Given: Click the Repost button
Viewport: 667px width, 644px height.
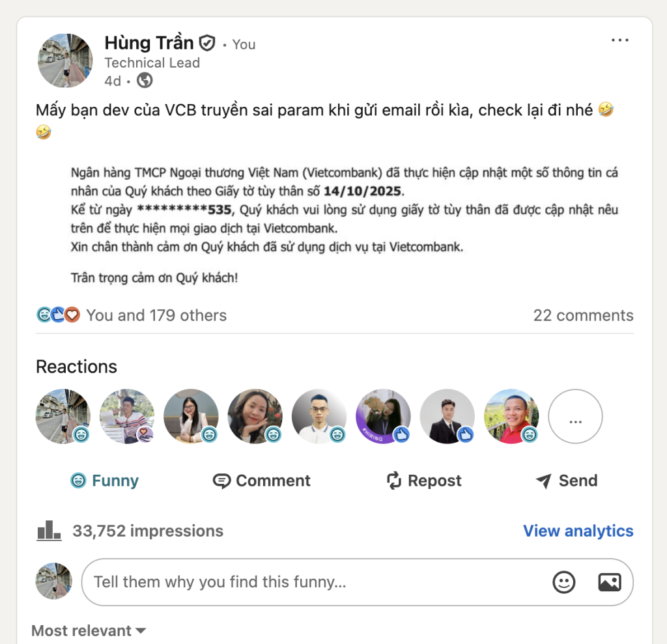Looking at the screenshot, I should pos(423,481).
